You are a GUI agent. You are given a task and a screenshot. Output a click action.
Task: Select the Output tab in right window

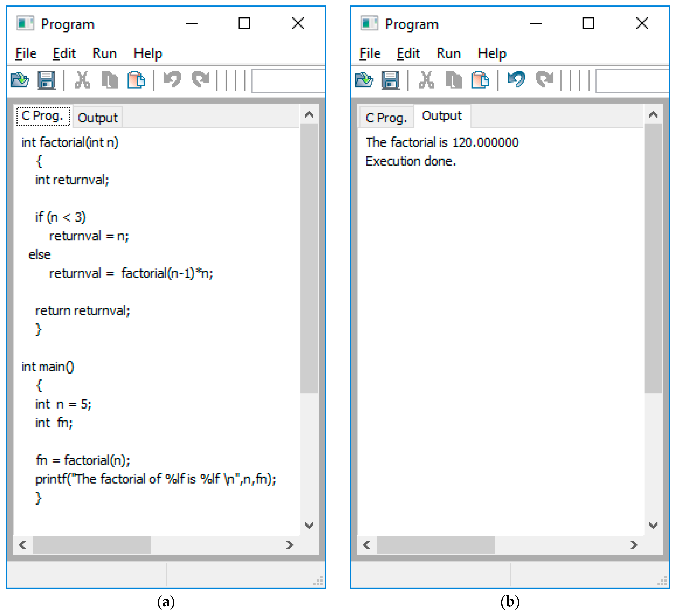pyautogui.click(x=442, y=116)
